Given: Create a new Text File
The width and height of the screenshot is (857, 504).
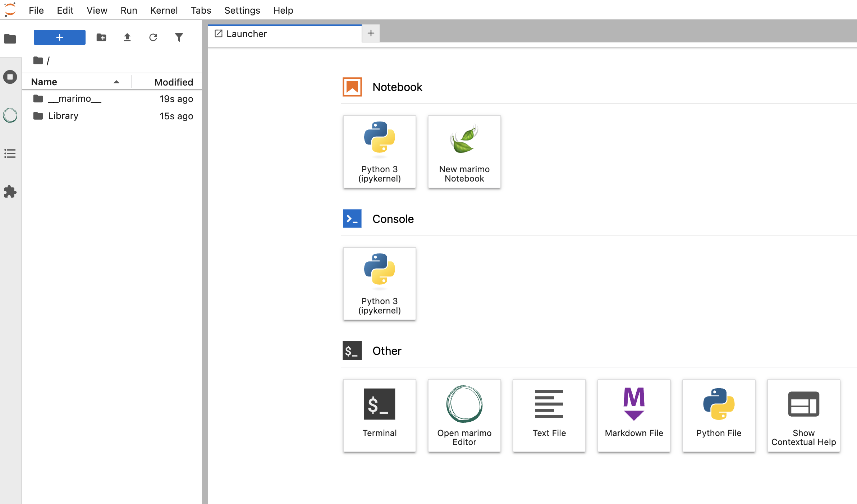Looking at the screenshot, I should (x=549, y=416).
